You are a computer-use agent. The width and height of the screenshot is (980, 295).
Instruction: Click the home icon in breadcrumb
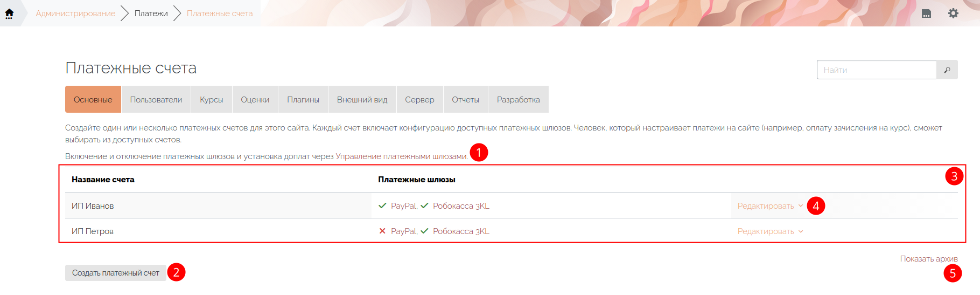[9, 13]
